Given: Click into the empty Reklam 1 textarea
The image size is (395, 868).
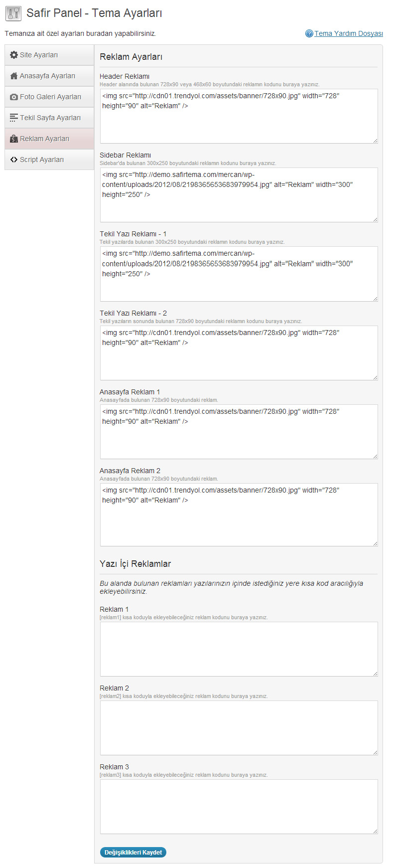Looking at the screenshot, I should click(x=239, y=649).
